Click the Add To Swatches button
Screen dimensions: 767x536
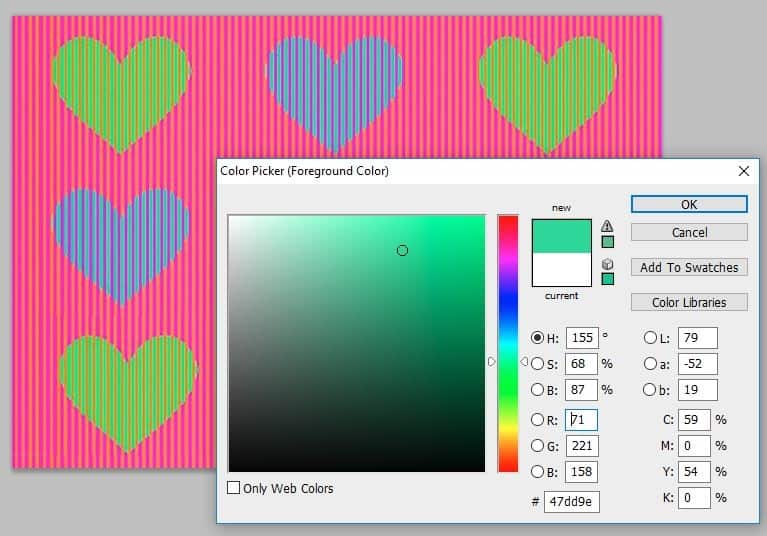click(689, 267)
